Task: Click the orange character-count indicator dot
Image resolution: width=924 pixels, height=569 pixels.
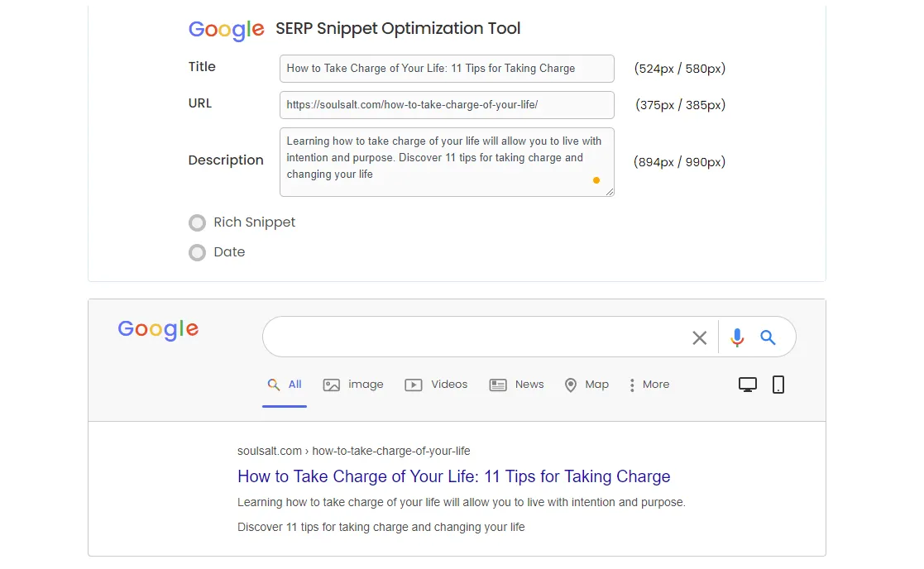Action: [x=596, y=180]
